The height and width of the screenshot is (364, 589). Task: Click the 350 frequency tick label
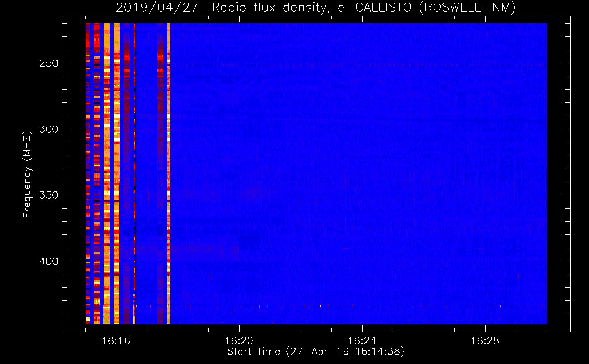(x=49, y=195)
